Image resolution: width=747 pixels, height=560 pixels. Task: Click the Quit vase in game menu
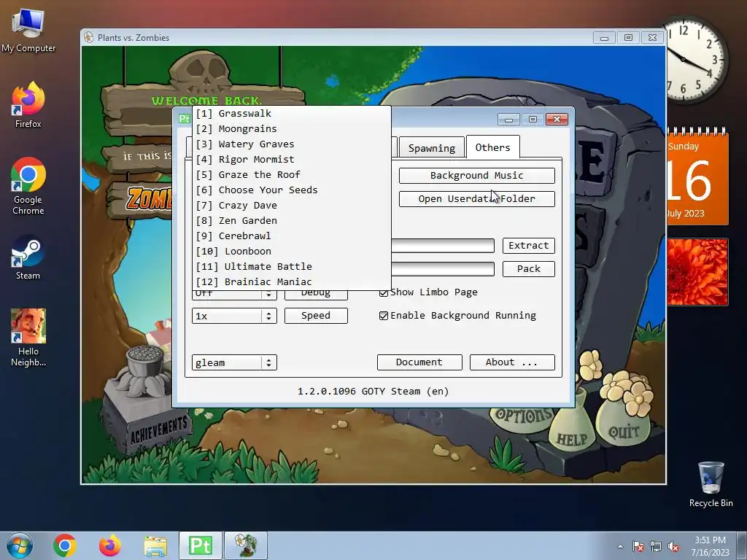pos(624,432)
